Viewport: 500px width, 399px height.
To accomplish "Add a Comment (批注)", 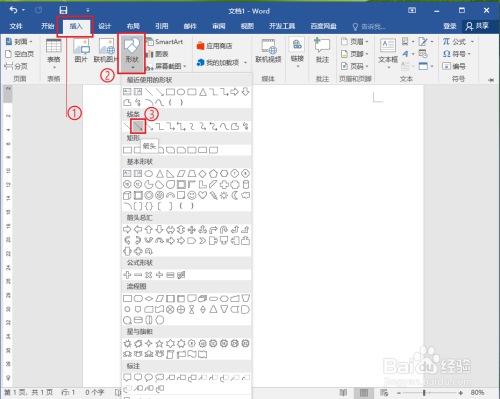I will tap(322, 51).
